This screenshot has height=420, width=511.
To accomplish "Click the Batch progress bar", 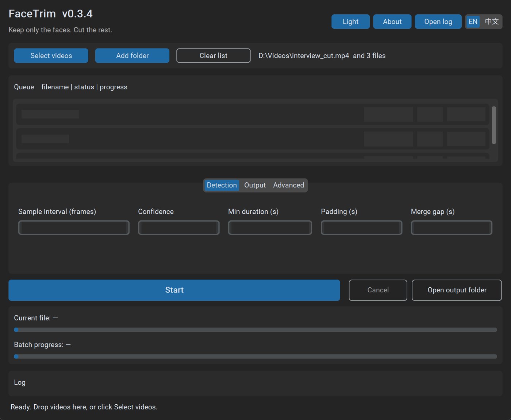I will pos(255,356).
